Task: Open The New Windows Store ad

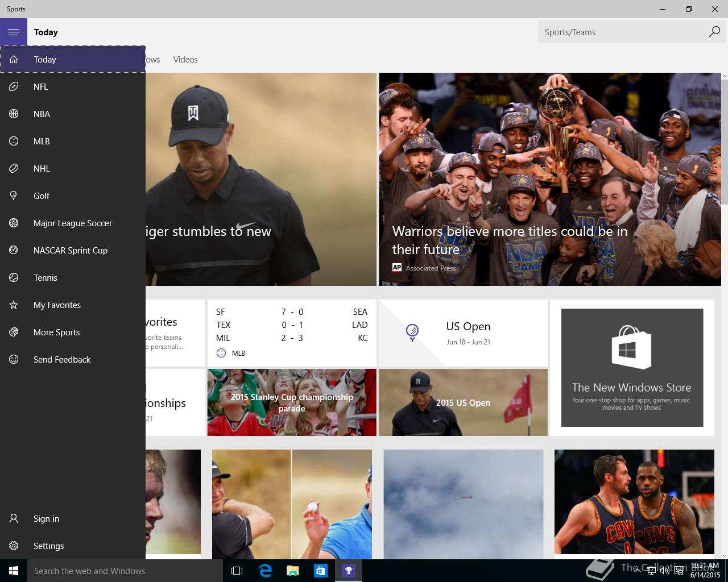Action: pyautogui.click(x=632, y=368)
